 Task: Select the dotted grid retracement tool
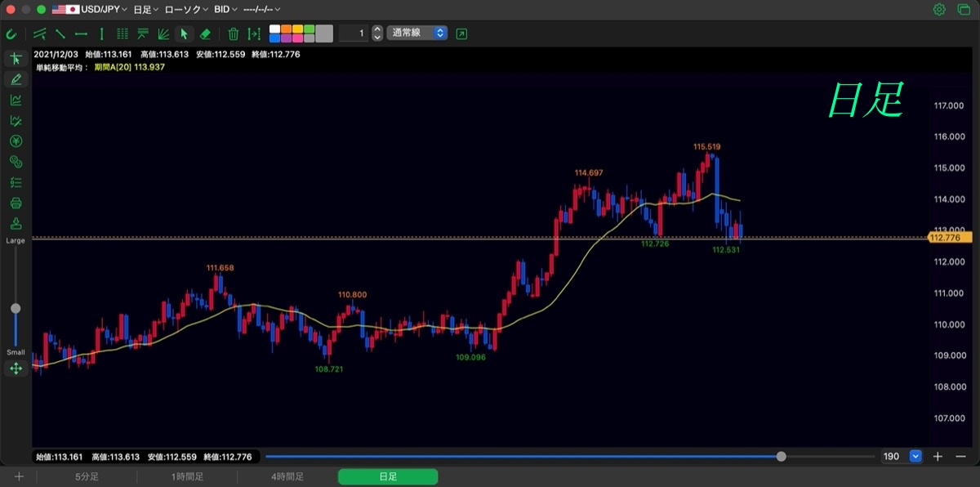pos(122,34)
